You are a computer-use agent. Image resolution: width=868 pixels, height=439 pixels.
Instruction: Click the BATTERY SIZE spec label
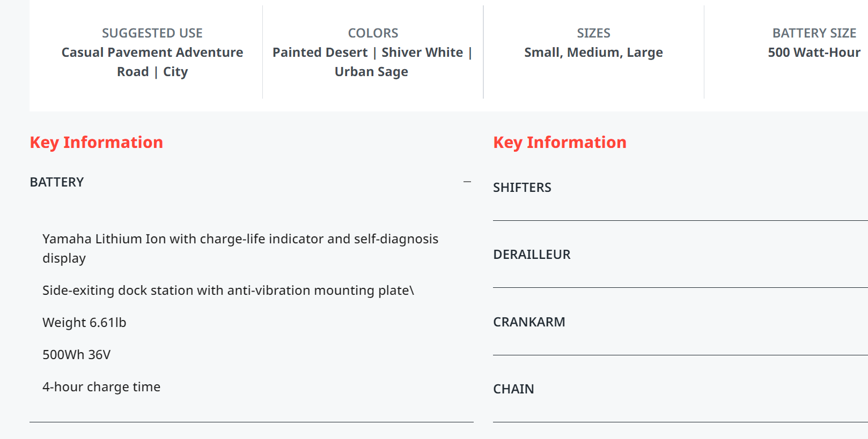[x=814, y=33]
